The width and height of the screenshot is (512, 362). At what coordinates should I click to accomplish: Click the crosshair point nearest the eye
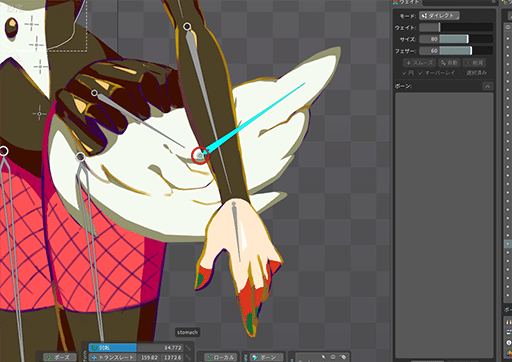point(32,24)
